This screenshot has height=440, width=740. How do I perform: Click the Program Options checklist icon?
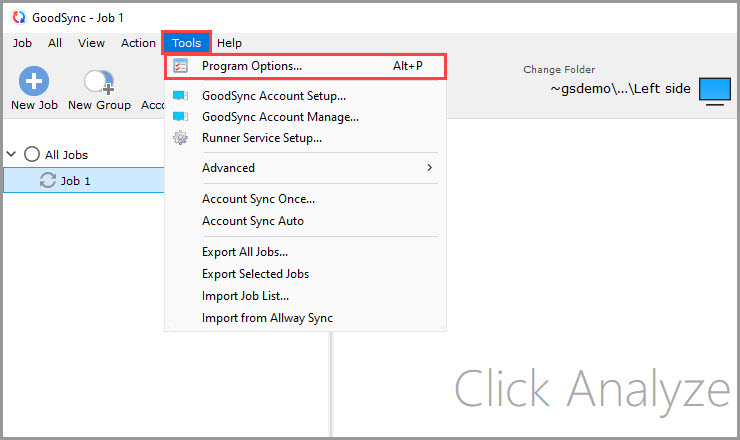pyautogui.click(x=180, y=66)
